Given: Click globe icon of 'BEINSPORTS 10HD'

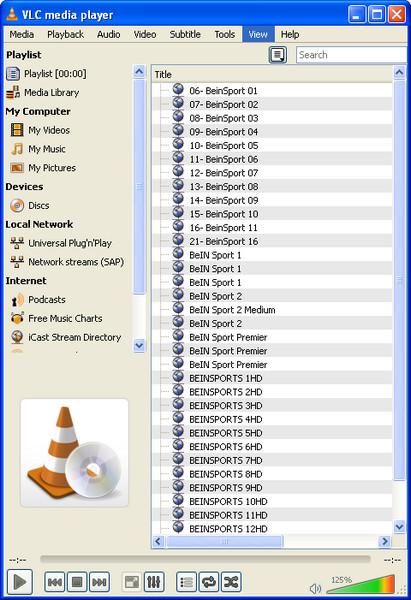Looking at the screenshot, I should (178, 499).
